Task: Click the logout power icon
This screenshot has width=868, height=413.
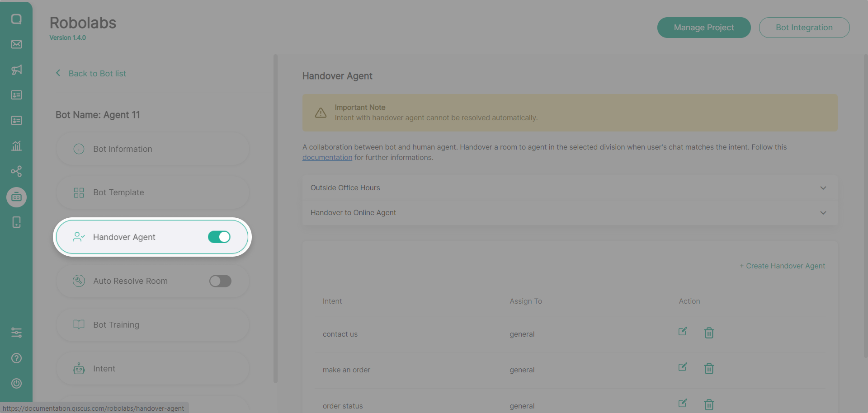Action: pyautogui.click(x=16, y=384)
